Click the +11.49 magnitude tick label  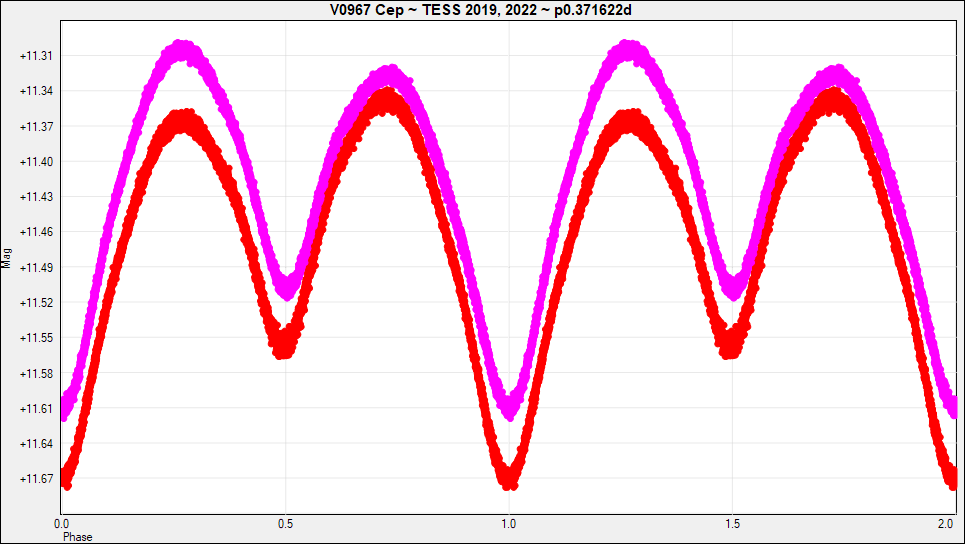36,268
